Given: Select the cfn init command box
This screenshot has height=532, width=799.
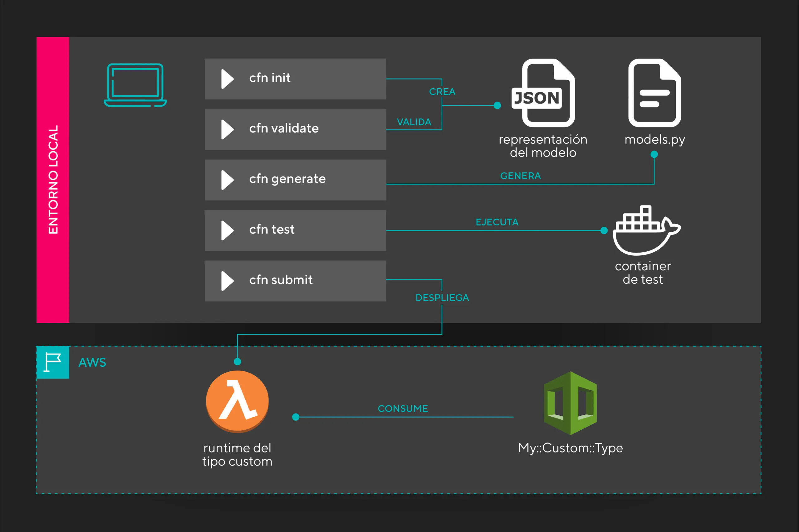Looking at the screenshot, I should pos(295,79).
